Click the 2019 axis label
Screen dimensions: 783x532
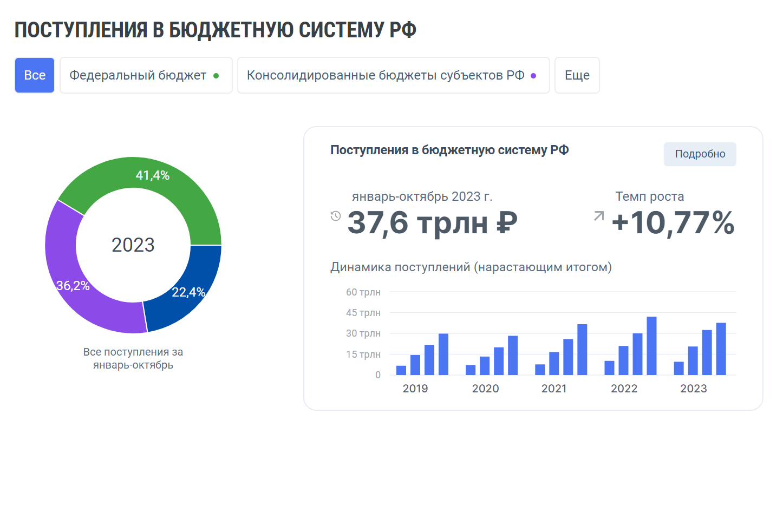click(415, 389)
